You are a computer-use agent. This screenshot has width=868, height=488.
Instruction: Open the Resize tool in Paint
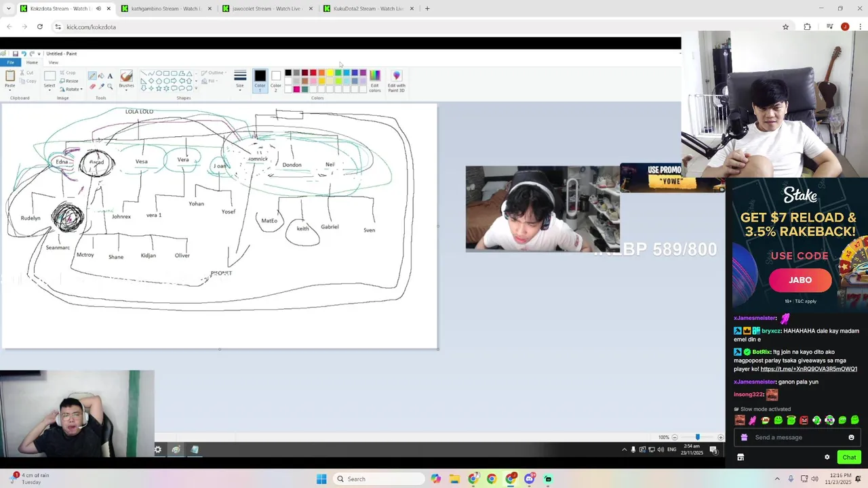pos(68,81)
